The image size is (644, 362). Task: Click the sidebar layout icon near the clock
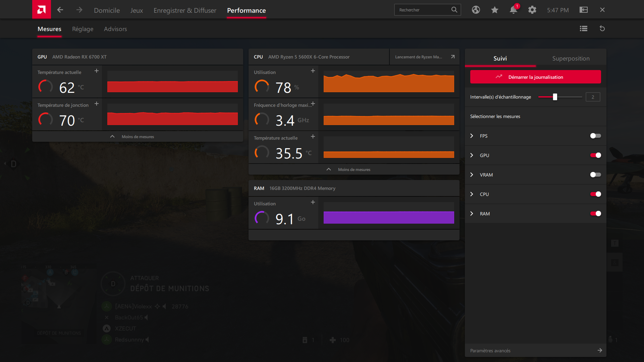[584, 10]
